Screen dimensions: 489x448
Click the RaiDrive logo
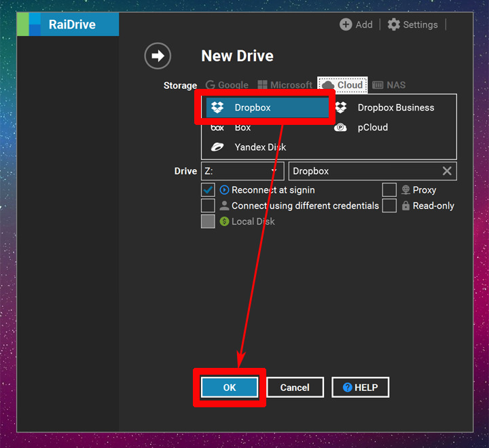click(x=29, y=24)
